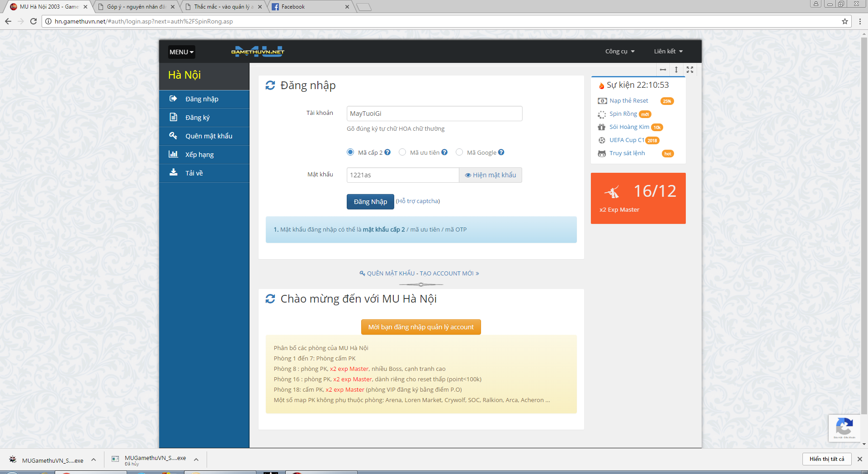This screenshot has width=868, height=474.
Task: Bookmark this page with star icon
Action: tap(844, 21)
